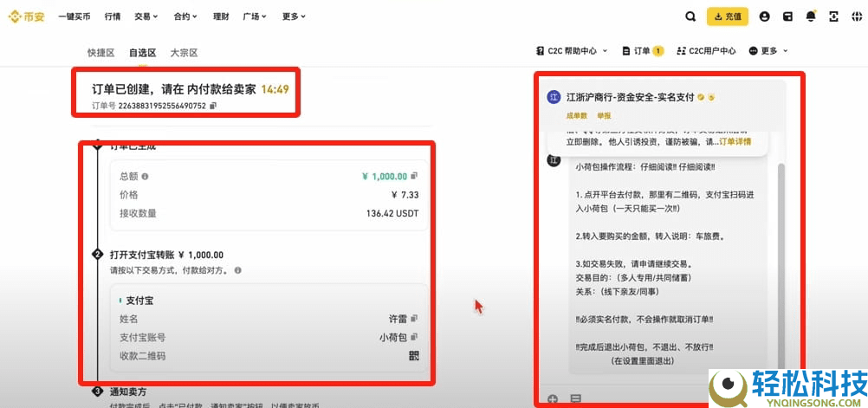Screen dimensions: 868x408
Task: Click the chat attachment plus icon
Action: pos(553,398)
